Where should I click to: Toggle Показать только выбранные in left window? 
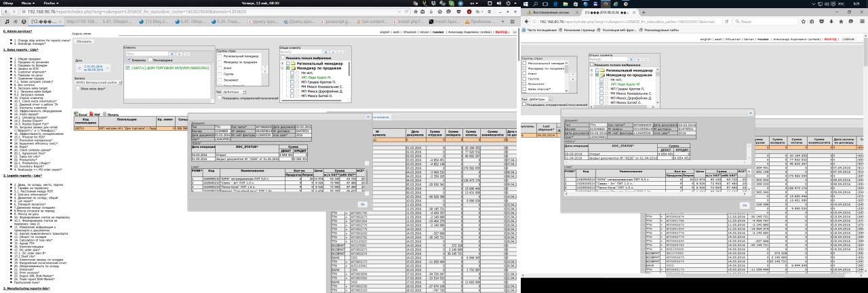tap(283, 58)
